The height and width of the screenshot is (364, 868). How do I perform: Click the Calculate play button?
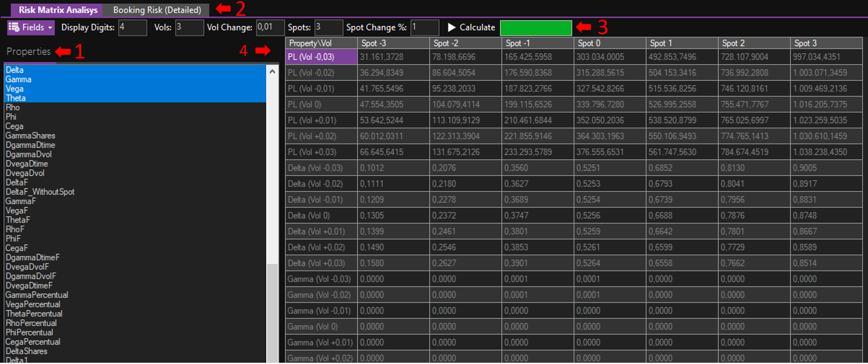(471, 27)
